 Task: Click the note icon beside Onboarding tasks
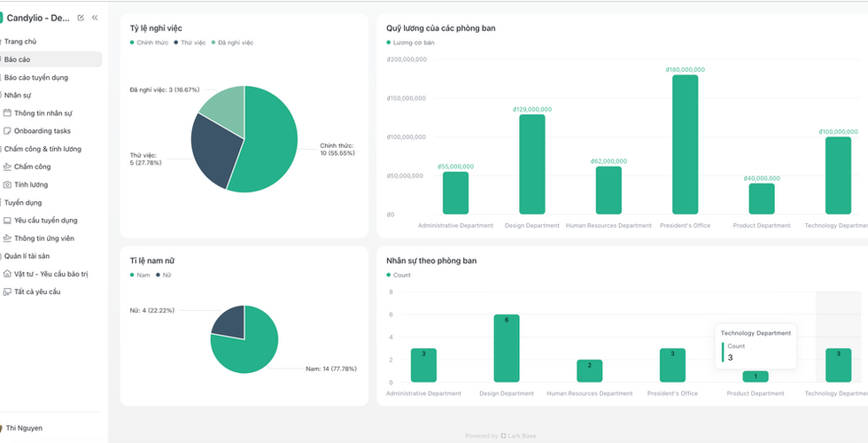[7, 131]
